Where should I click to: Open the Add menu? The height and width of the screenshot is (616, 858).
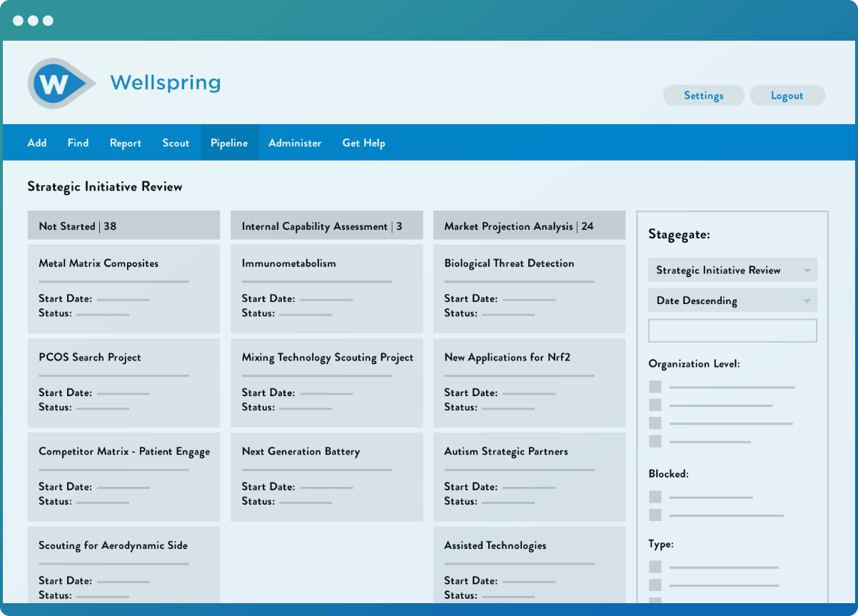(x=37, y=143)
